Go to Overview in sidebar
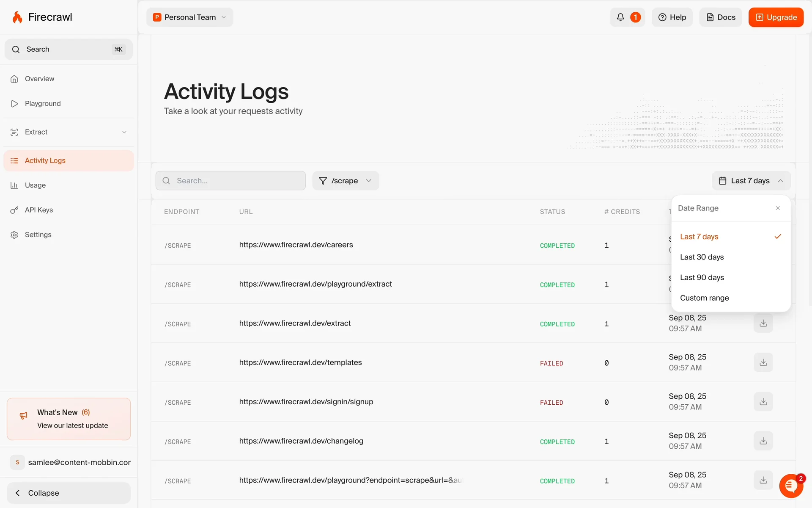Image resolution: width=812 pixels, height=508 pixels. click(39, 79)
